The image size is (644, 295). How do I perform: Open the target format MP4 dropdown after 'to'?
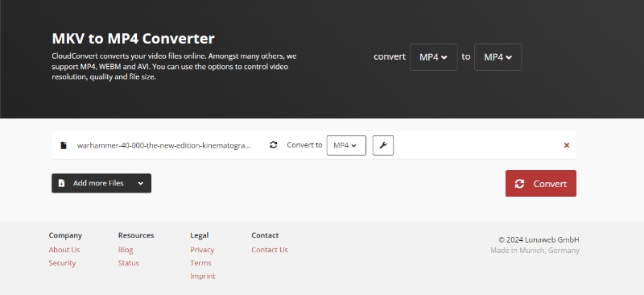497,57
